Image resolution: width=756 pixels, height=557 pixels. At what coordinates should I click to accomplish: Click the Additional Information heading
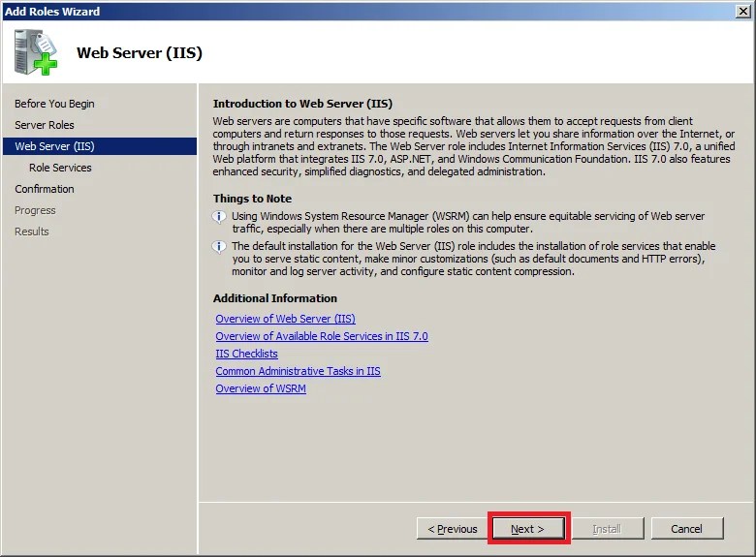pos(275,298)
